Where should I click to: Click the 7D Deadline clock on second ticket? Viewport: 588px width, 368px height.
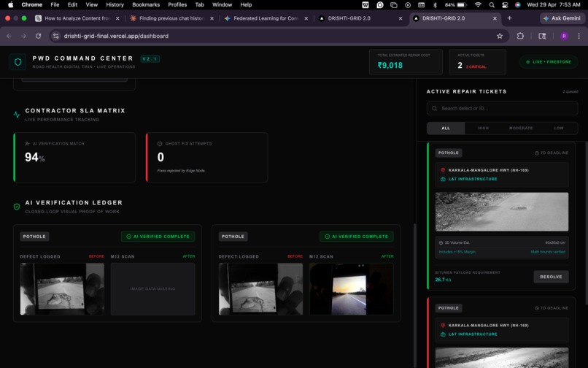coord(537,308)
